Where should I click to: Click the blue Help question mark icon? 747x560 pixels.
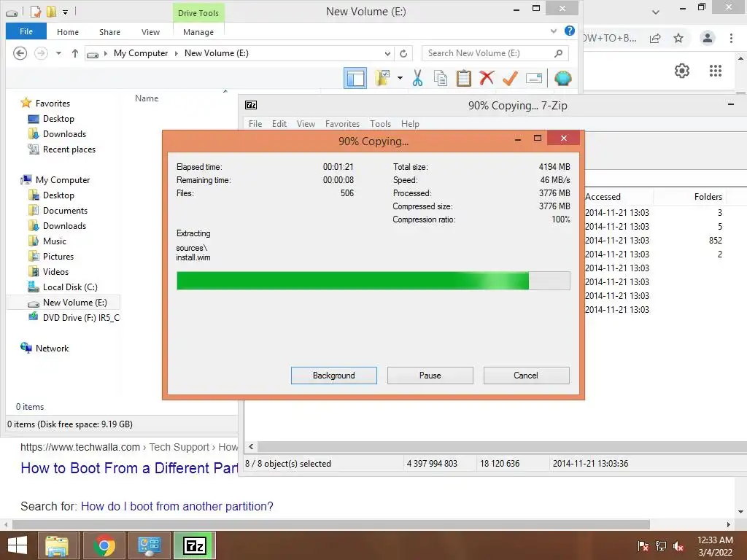pyautogui.click(x=569, y=31)
